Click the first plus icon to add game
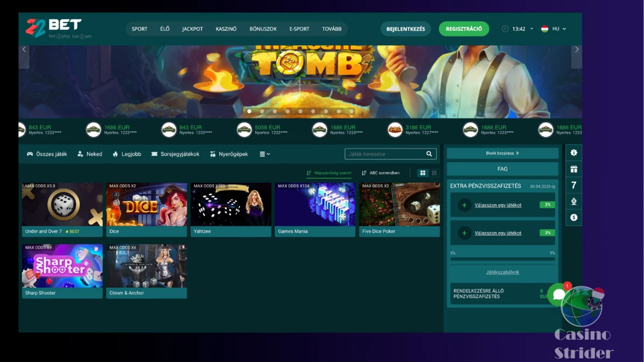 click(464, 205)
